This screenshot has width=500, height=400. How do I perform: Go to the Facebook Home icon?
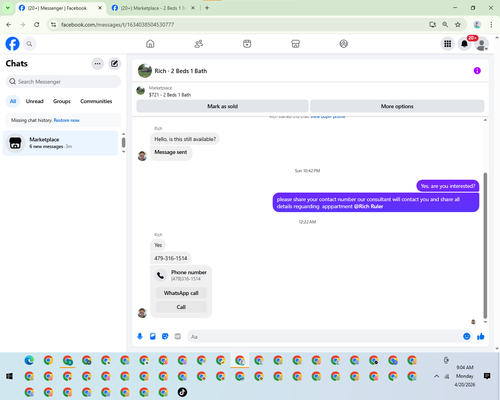(x=150, y=44)
